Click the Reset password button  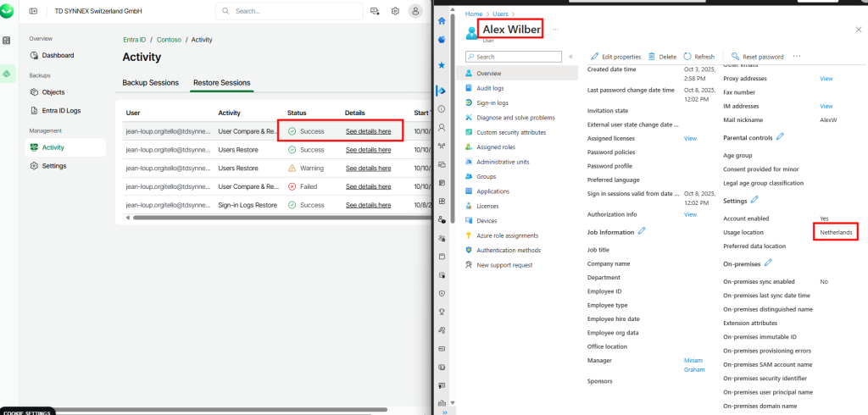[x=757, y=57]
